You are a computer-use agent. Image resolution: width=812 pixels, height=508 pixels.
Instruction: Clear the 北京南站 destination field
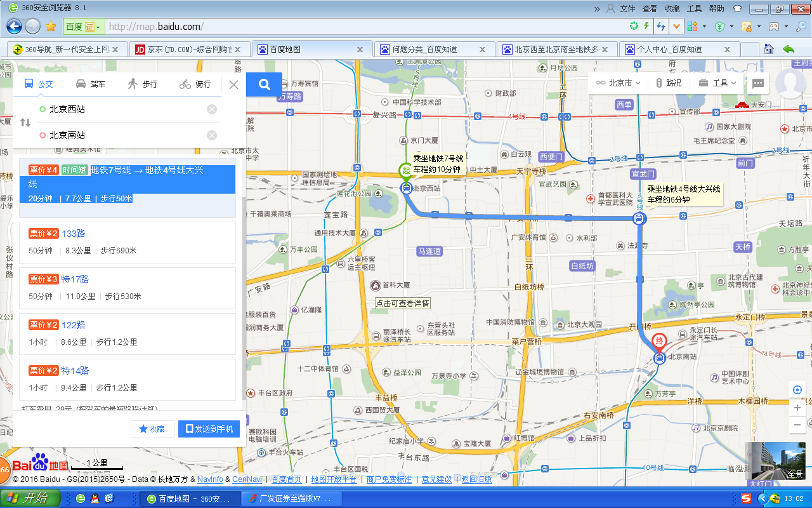coord(212,135)
